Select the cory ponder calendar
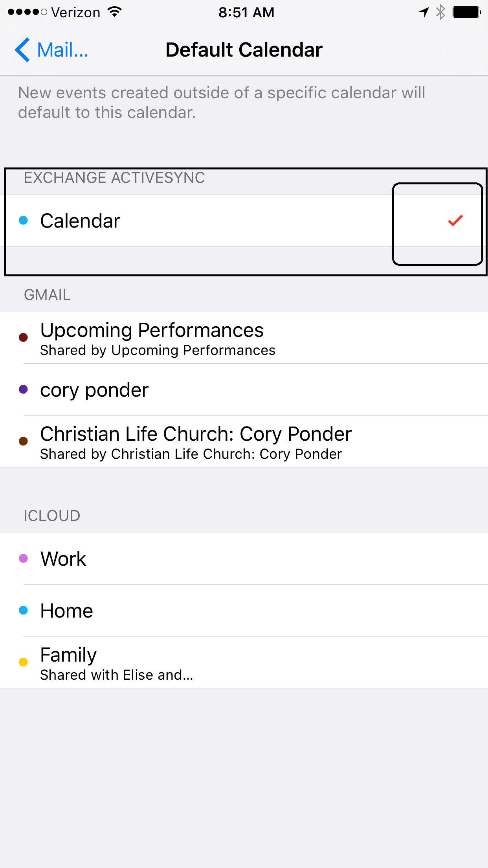 pyautogui.click(x=196, y=390)
